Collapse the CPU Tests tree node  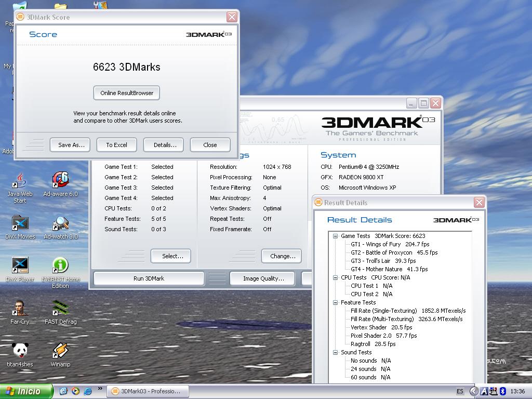(336, 277)
